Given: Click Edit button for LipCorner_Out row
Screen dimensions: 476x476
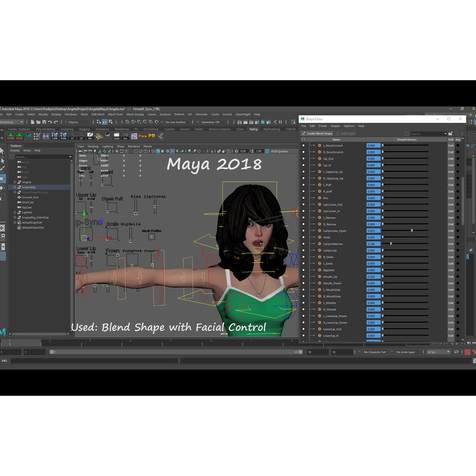Looking at the screenshot, I should tap(451, 205).
